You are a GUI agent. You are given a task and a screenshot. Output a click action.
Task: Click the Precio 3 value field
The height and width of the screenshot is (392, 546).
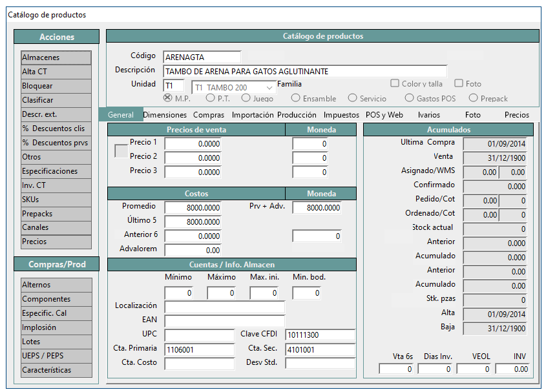pos(193,172)
